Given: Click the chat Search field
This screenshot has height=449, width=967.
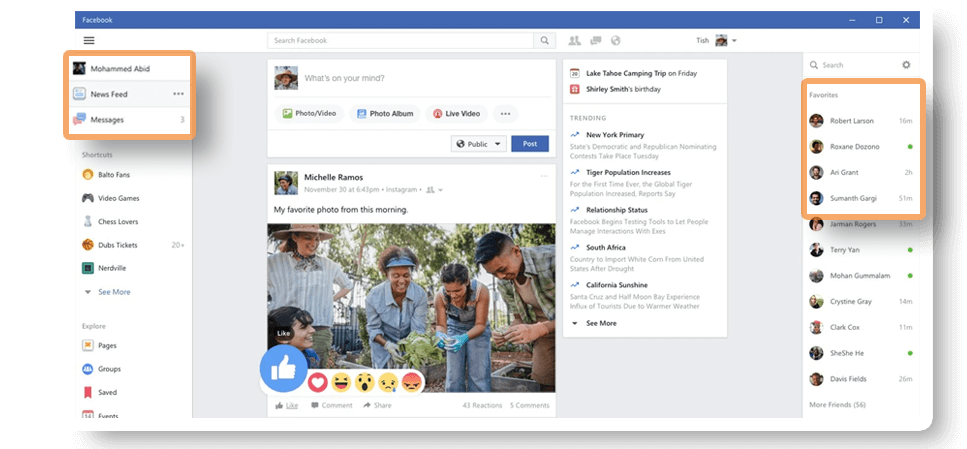Looking at the screenshot, I should pyautogui.click(x=851, y=65).
